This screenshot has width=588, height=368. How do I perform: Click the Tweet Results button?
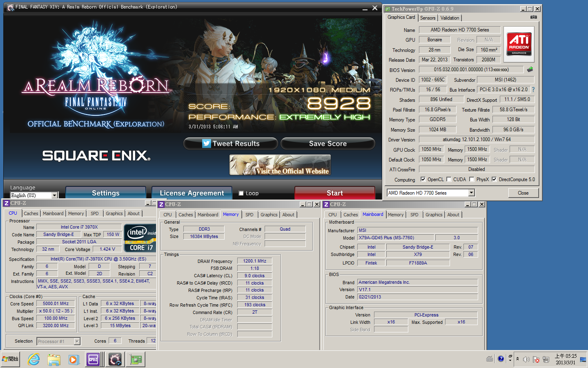coord(231,144)
